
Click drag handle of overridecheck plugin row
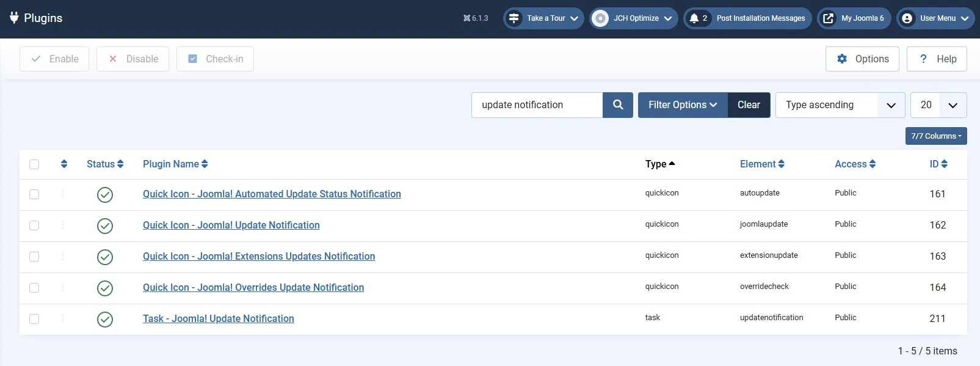coord(63,287)
